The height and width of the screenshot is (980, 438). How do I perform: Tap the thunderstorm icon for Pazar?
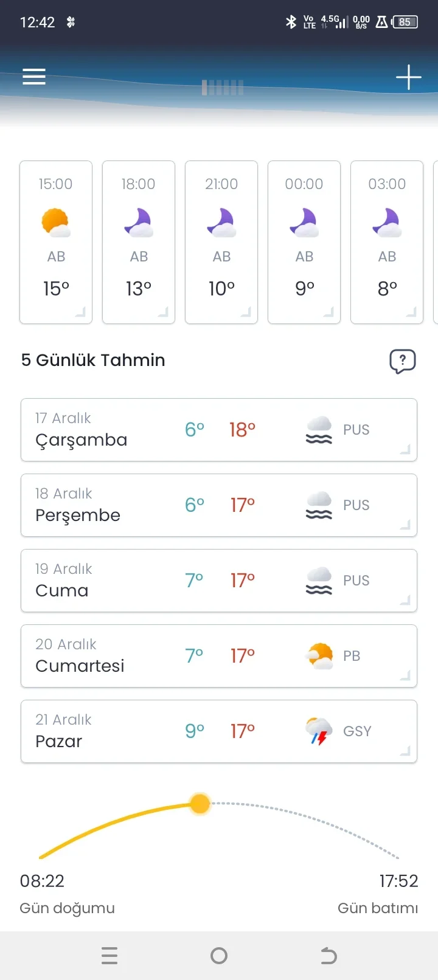(319, 731)
